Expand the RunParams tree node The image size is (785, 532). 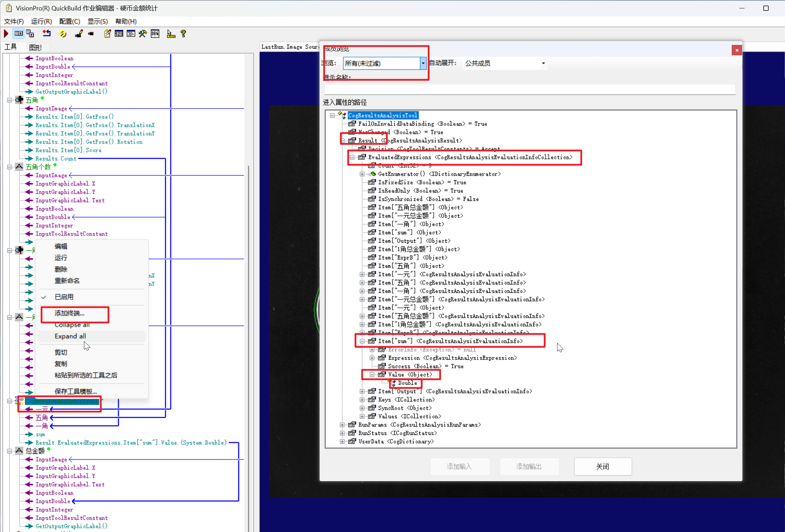[x=343, y=425]
